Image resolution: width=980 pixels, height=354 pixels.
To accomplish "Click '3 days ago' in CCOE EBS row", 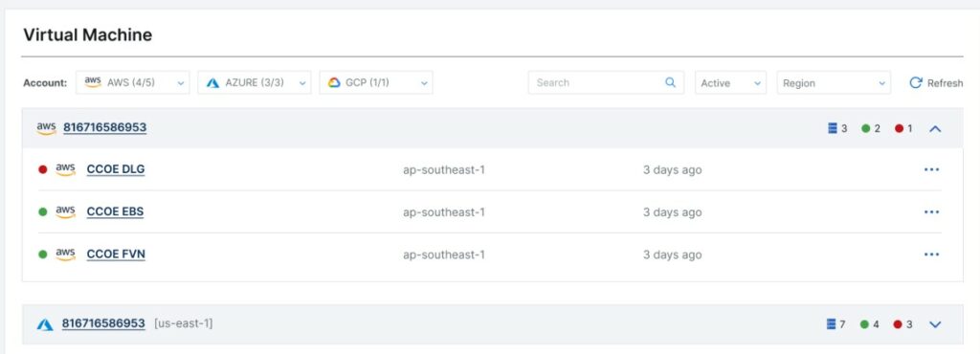I will pyautogui.click(x=673, y=212).
